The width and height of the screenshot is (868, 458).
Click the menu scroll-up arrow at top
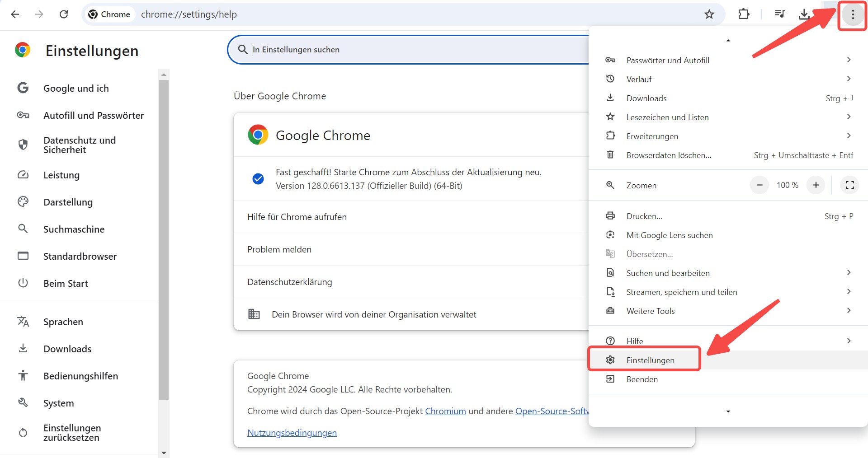[x=728, y=41]
